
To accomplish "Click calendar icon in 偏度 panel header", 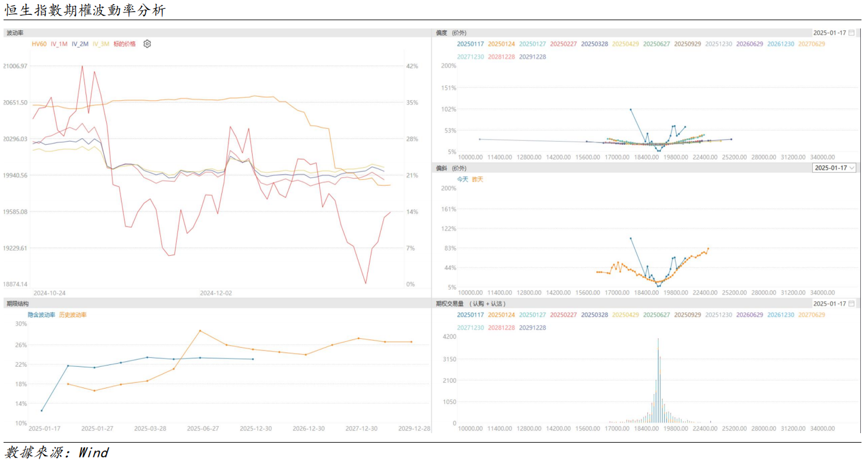I will [x=852, y=33].
